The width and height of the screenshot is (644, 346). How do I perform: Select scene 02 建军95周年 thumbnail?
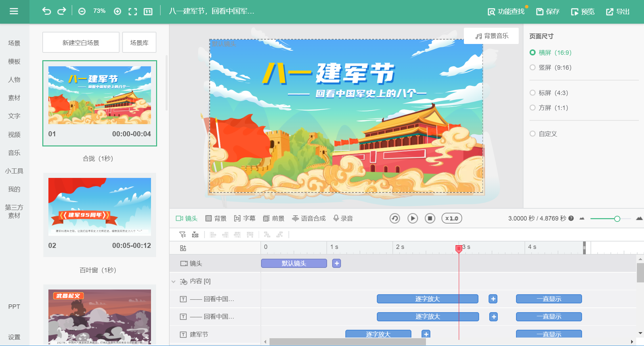tap(100, 207)
